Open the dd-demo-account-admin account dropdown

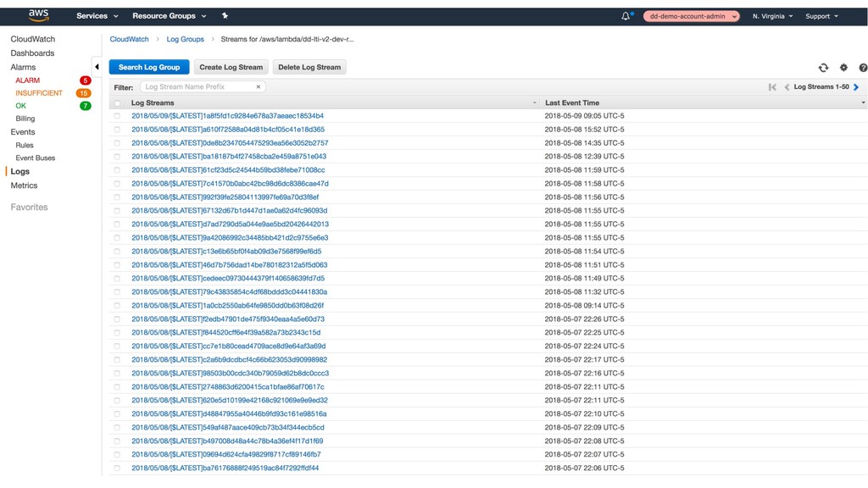pos(692,16)
